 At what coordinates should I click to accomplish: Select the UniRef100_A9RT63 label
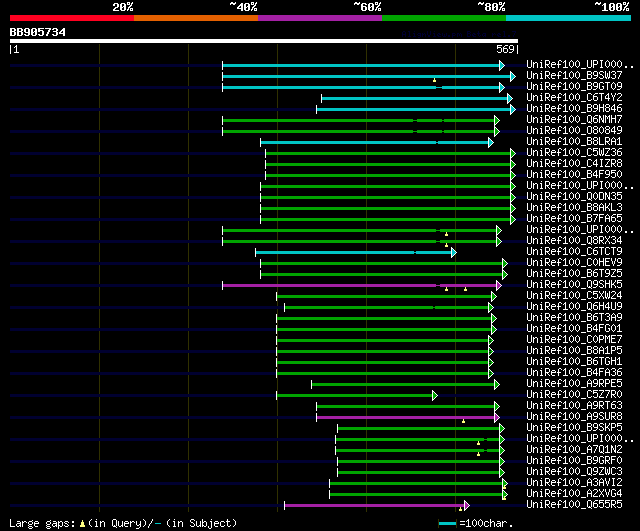click(574, 406)
